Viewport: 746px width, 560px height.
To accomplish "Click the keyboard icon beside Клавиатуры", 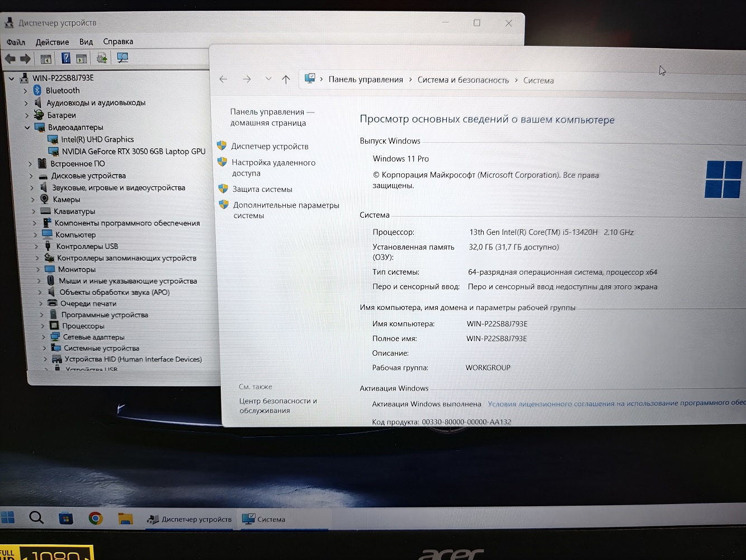I will point(45,211).
